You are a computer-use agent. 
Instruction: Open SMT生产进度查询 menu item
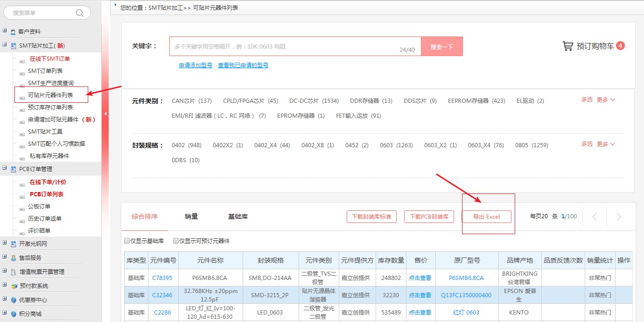pos(51,83)
